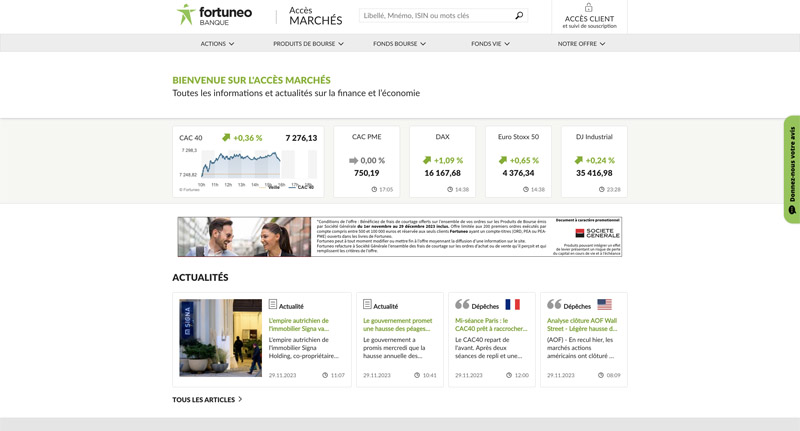This screenshot has height=431, width=800.
Task: Click the green arrow in the DAX card
Action: (428, 160)
